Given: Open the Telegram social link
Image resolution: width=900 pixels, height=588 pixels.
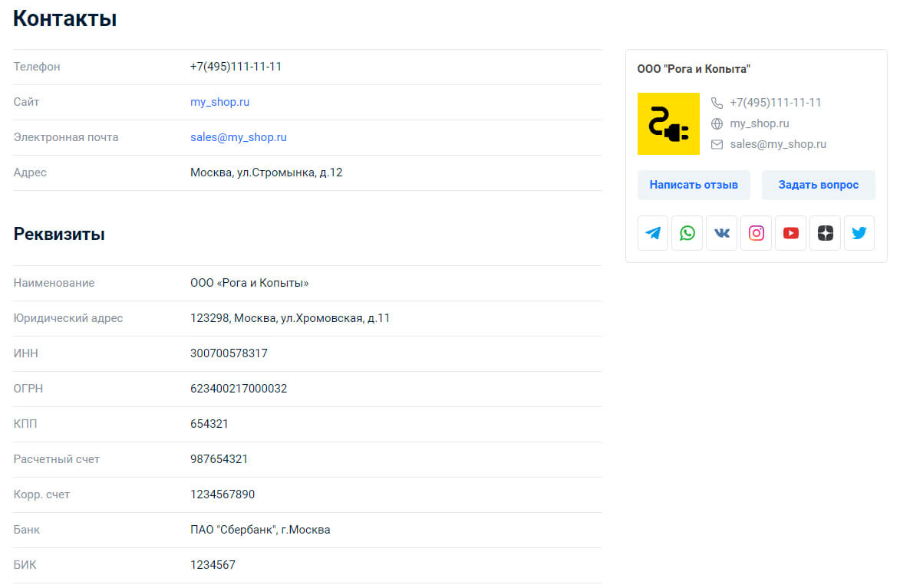Looking at the screenshot, I should [653, 233].
